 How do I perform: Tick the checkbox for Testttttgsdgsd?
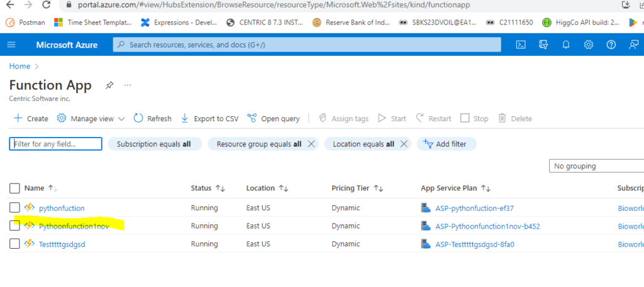(15, 244)
